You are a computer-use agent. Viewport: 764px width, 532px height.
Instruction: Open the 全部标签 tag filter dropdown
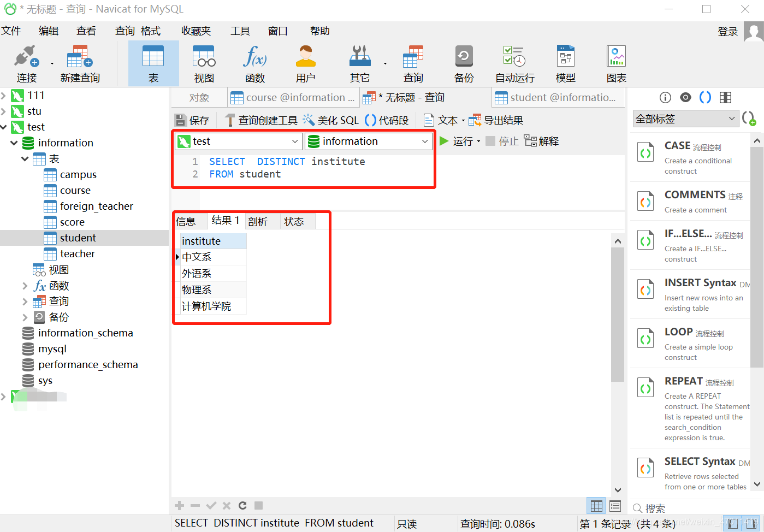[686, 119]
